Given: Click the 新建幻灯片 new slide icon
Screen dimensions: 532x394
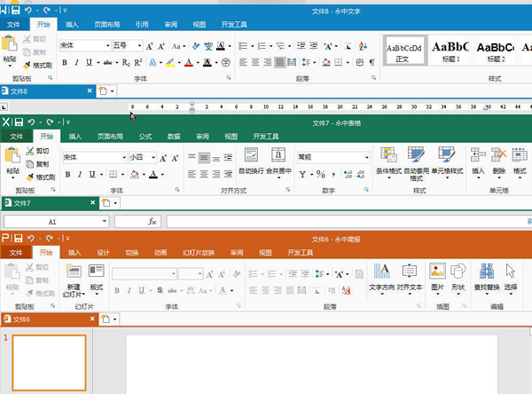Looking at the screenshot, I should (x=74, y=280).
